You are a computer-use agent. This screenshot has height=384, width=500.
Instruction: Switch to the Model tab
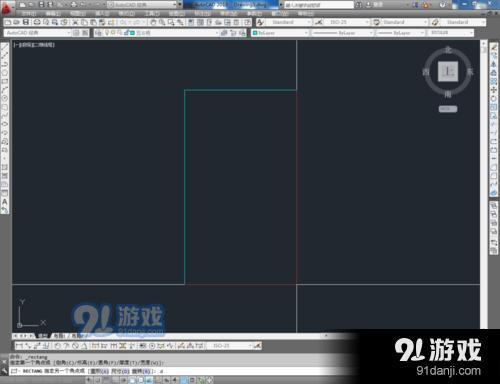point(42,336)
